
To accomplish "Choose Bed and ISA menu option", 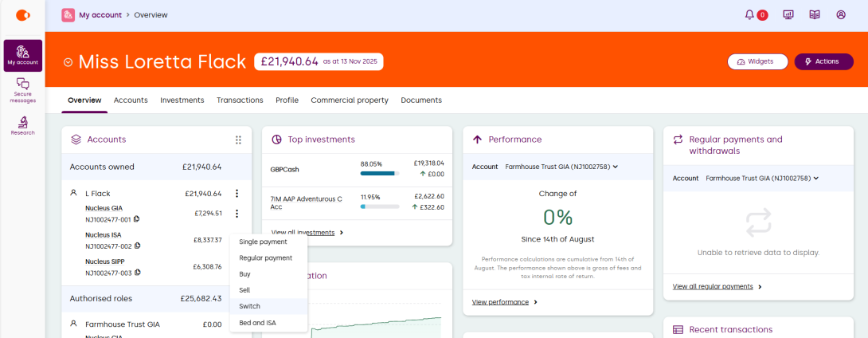I will click(257, 323).
